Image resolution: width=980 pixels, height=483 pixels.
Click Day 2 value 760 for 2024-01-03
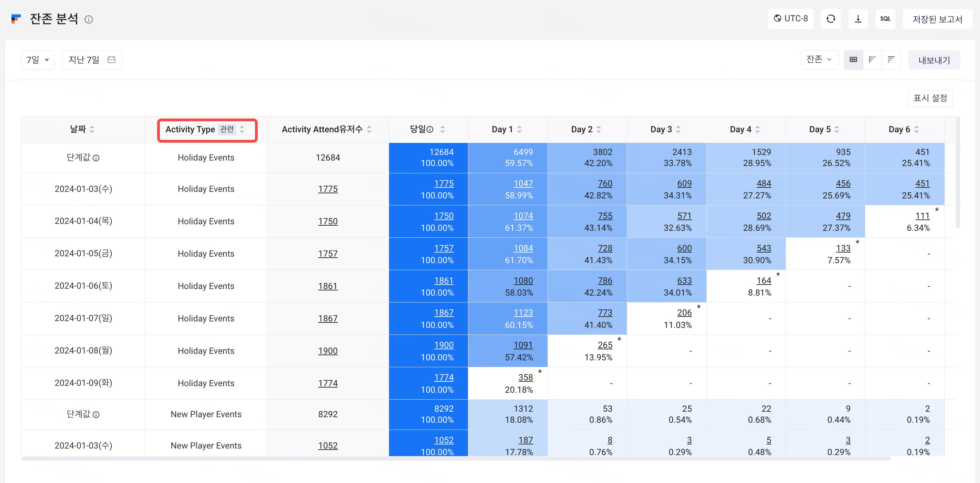click(605, 183)
